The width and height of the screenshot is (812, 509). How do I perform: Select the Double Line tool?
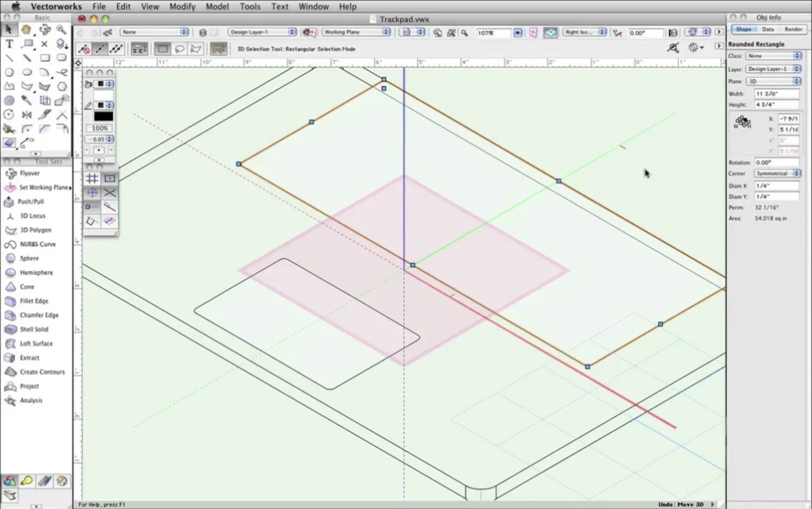click(27, 58)
